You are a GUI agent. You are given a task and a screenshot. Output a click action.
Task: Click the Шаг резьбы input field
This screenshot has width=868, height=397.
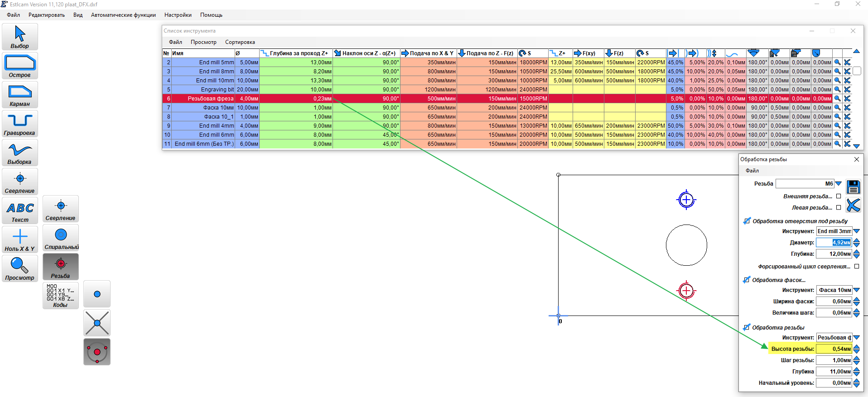834,360
